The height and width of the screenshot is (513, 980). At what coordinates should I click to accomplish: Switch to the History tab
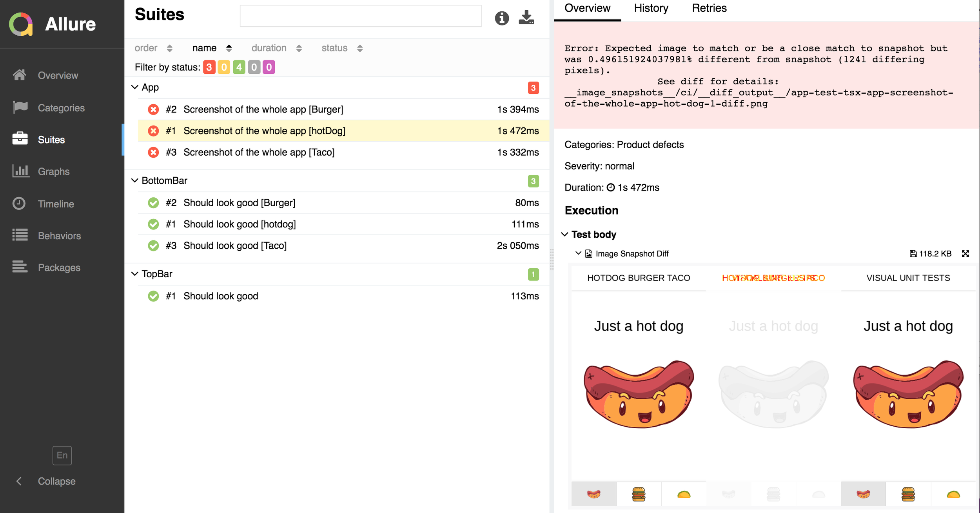click(x=651, y=8)
